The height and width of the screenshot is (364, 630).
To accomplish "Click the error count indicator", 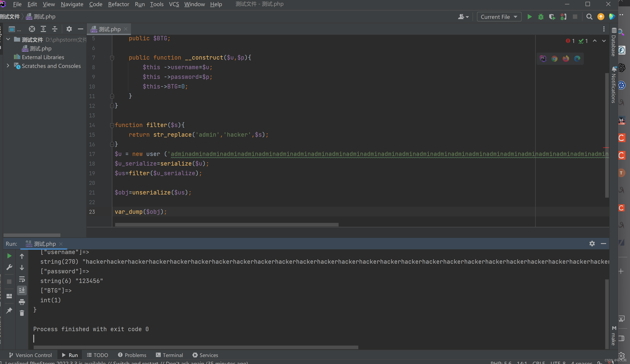I will 570,41.
